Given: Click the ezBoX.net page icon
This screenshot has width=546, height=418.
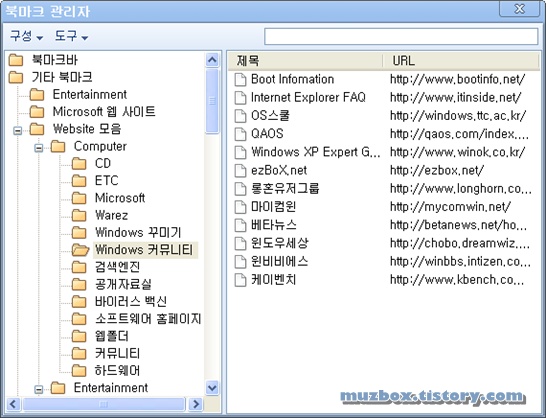Looking at the screenshot, I should coord(240,170).
